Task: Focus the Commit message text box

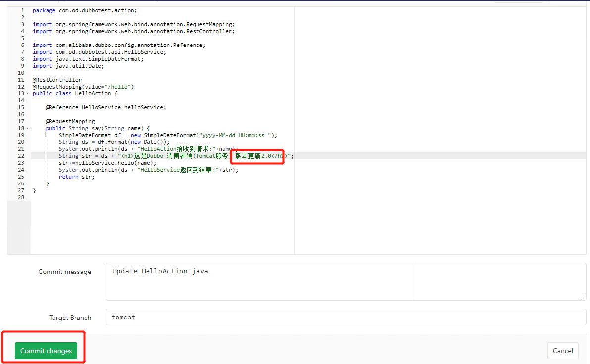Action: click(x=257, y=281)
